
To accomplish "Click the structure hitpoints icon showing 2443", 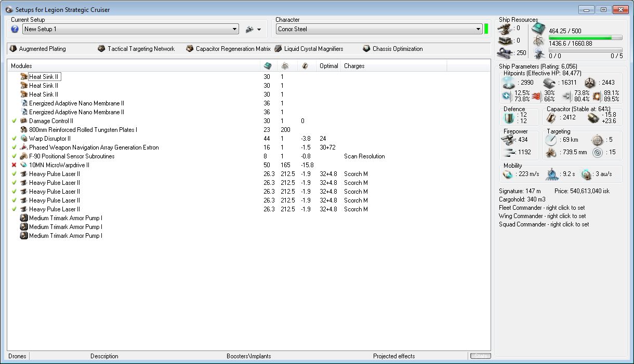I will 589,83.
